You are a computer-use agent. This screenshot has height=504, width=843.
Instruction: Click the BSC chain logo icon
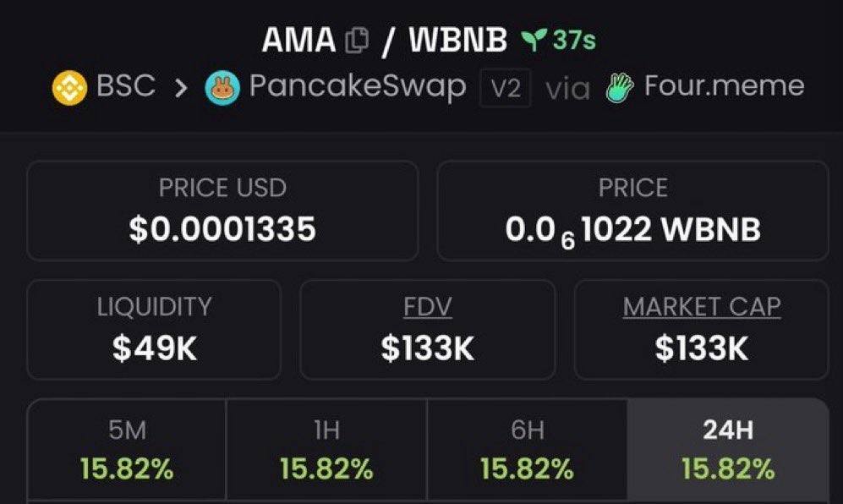(x=69, y=87)
